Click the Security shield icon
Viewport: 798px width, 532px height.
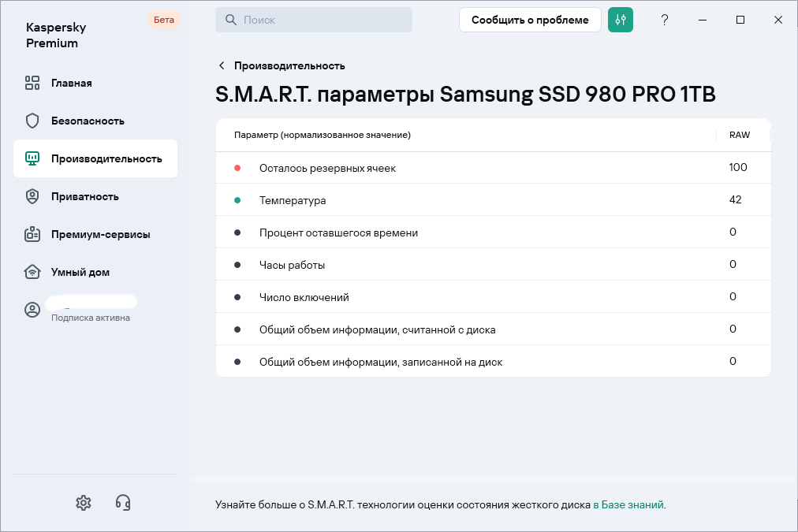[32, 121]
